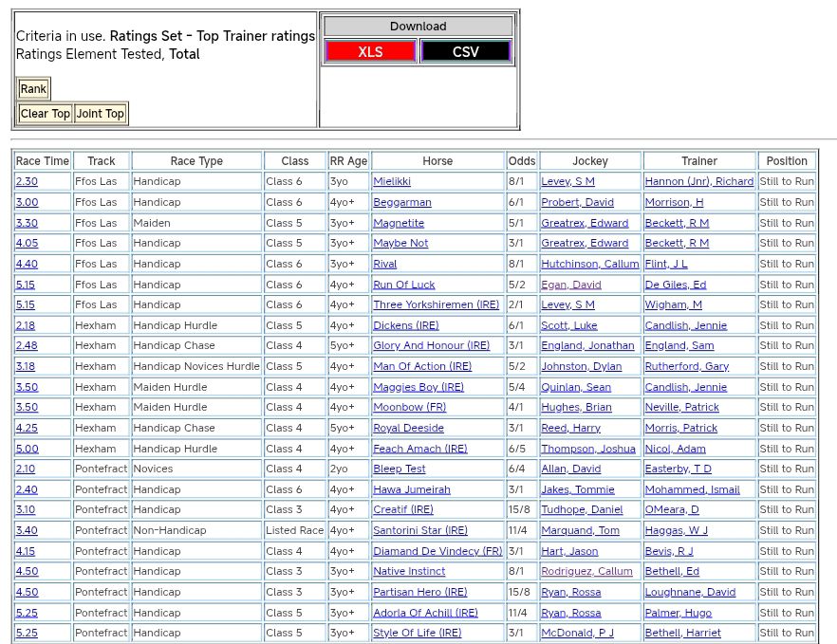Download ratings as CSV file
The width and height of the screenshot is (837, 644).
[x=465, y=51]
